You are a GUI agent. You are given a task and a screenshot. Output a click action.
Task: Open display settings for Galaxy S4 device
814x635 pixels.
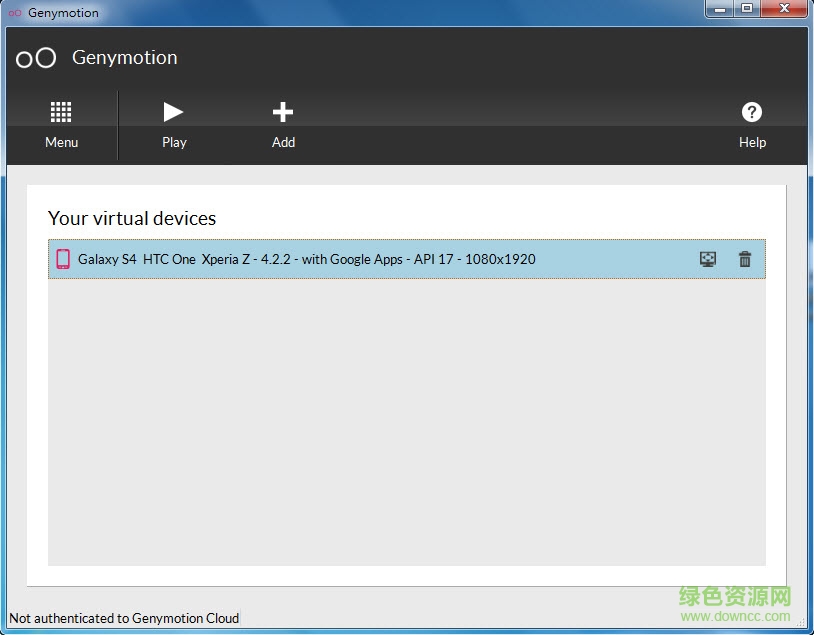pyautogui.click(x=708, y=259)
